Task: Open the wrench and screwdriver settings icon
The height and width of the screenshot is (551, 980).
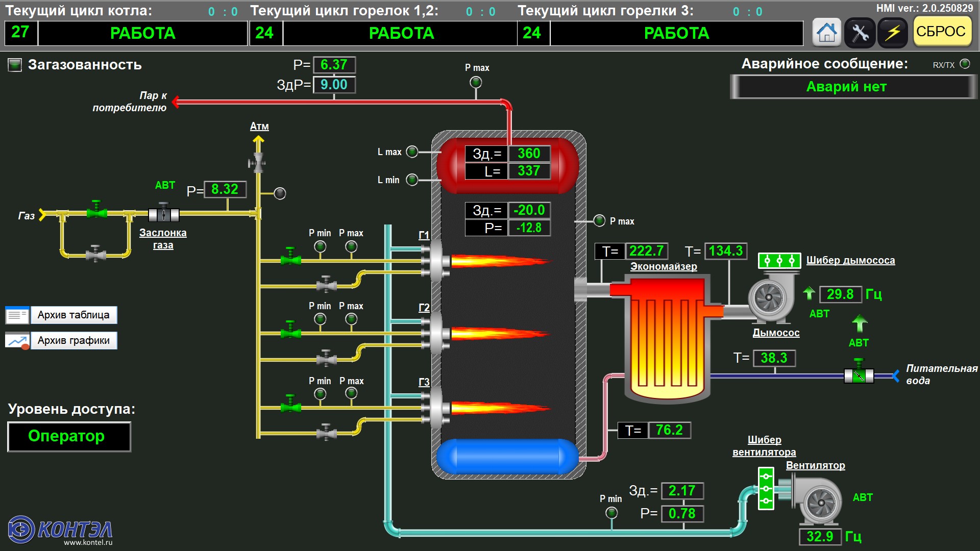Action: click(x=860, y=33)
